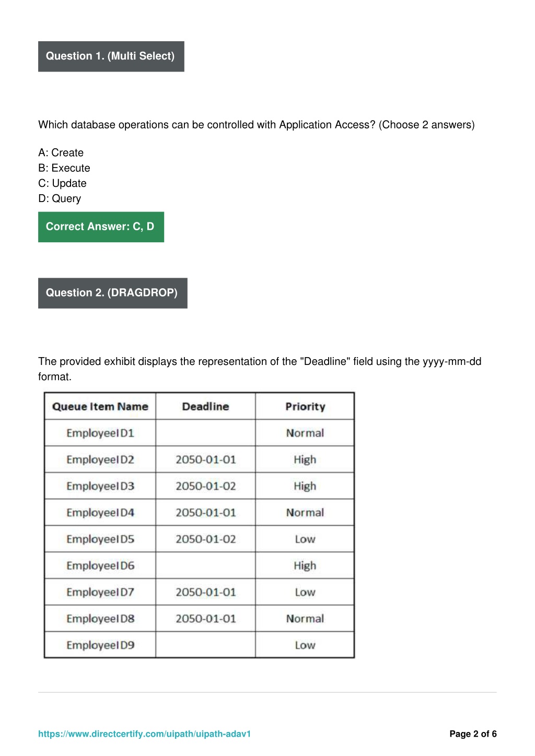This screenshot has width=535, height=756.
Task: Select the Question 2 DRAGDROP header
Action: tap(113, 293)
